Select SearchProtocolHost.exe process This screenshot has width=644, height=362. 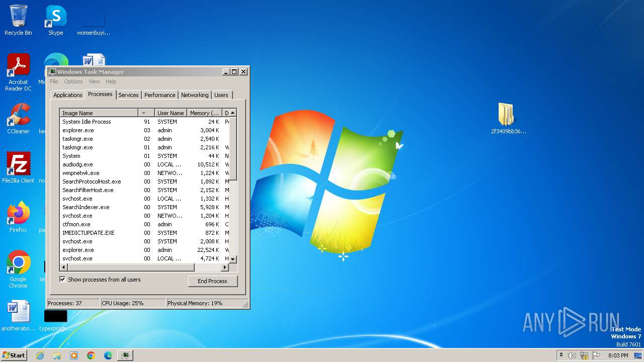(x=144, y=182)
